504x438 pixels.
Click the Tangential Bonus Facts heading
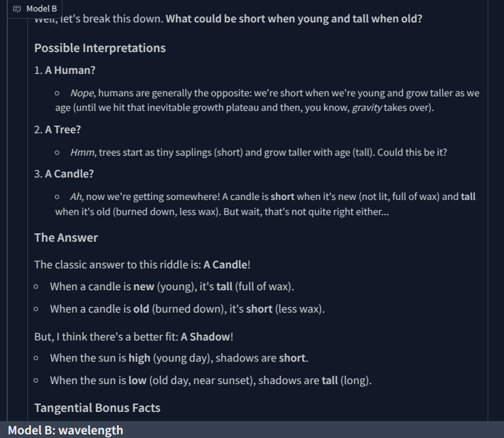point(98,408)
